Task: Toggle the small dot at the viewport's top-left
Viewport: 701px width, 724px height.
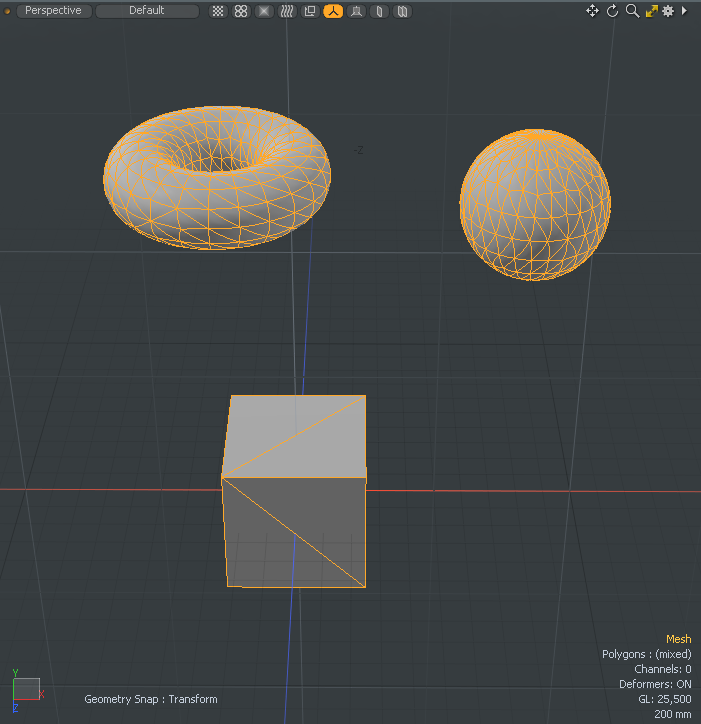Action: pos(8,11)
